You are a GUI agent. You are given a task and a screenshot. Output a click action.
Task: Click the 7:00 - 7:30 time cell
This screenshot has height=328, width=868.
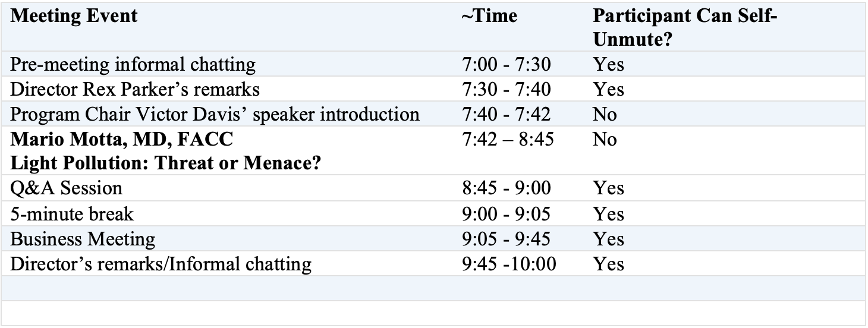506,64
